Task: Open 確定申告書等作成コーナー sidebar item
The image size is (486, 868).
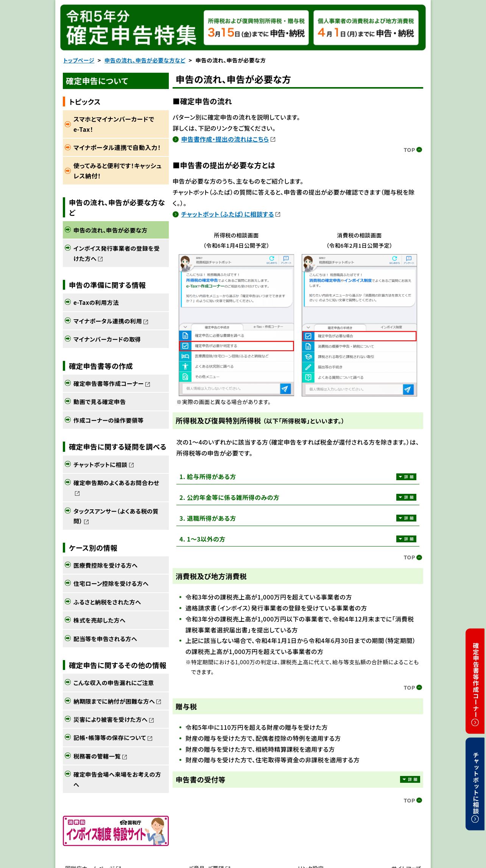Action: [116, 384]
